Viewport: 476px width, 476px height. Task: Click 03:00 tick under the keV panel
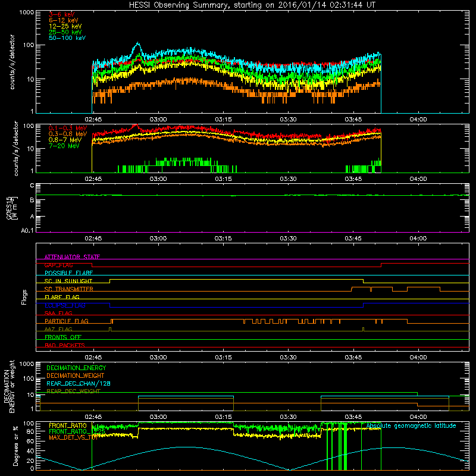(158, 120)
